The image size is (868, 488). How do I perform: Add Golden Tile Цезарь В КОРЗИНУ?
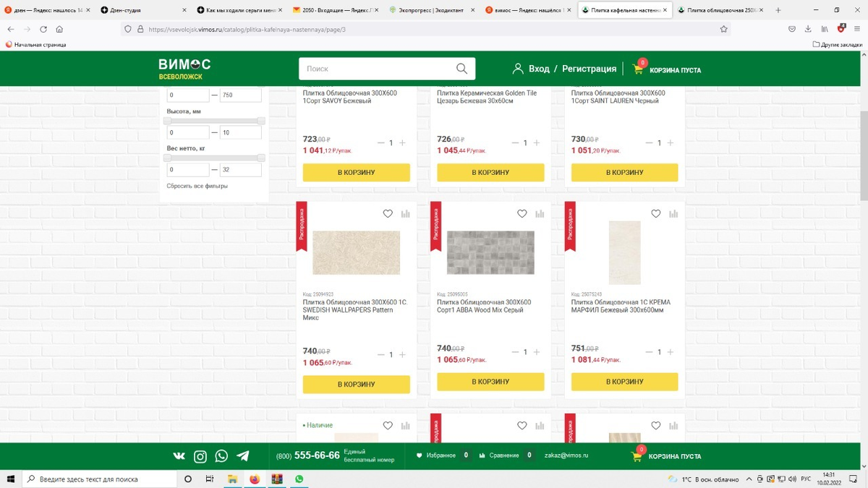click(490, 172)
